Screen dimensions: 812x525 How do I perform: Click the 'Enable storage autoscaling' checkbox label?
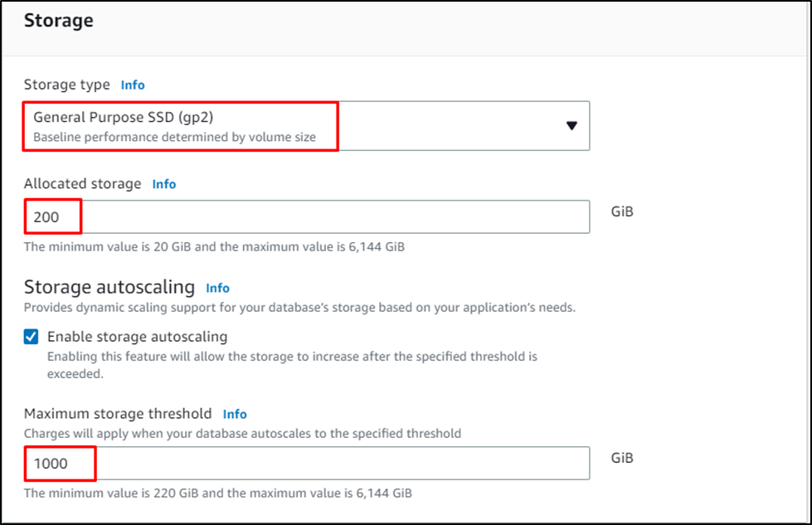(137, 337)
